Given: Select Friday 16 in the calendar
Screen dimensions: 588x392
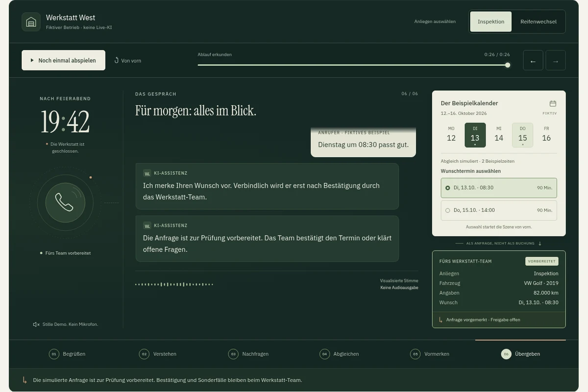Looking at the screenshot, I should (546, 135).
